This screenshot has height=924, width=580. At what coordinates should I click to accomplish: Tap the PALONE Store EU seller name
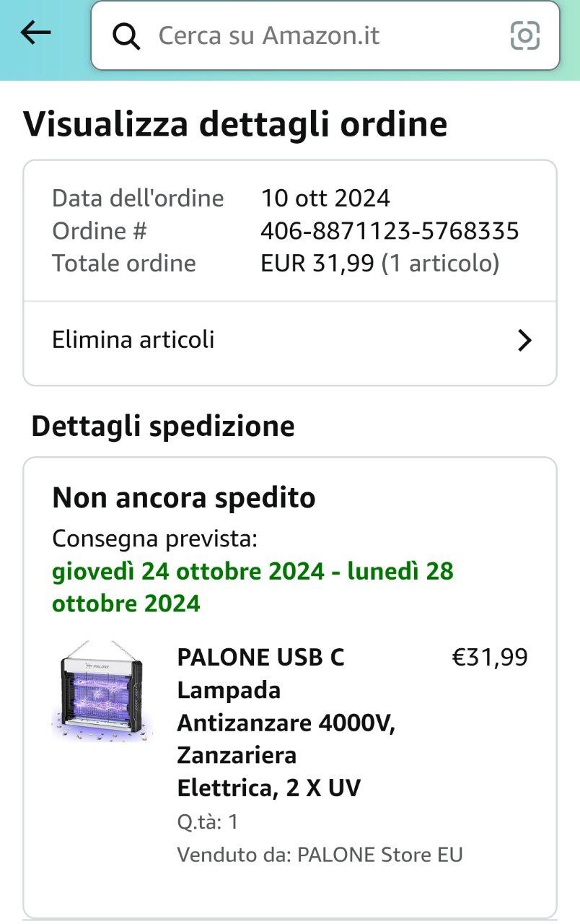[380, 855]
